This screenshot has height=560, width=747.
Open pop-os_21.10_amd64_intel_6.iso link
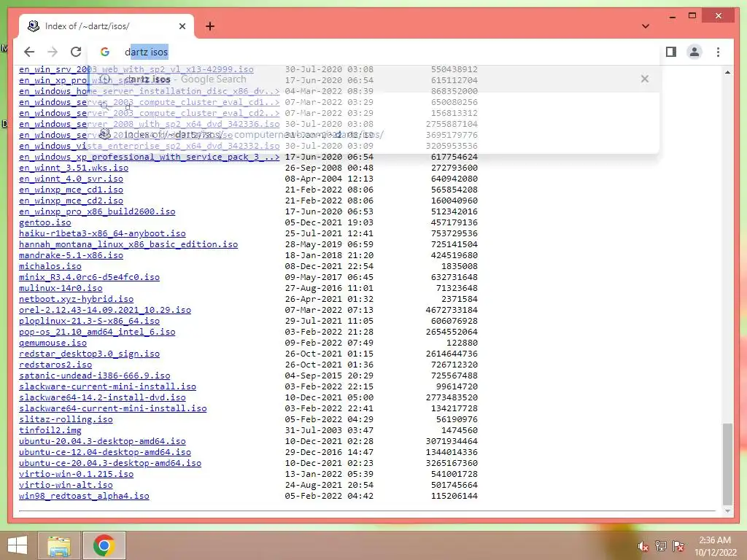coord(97,332)
